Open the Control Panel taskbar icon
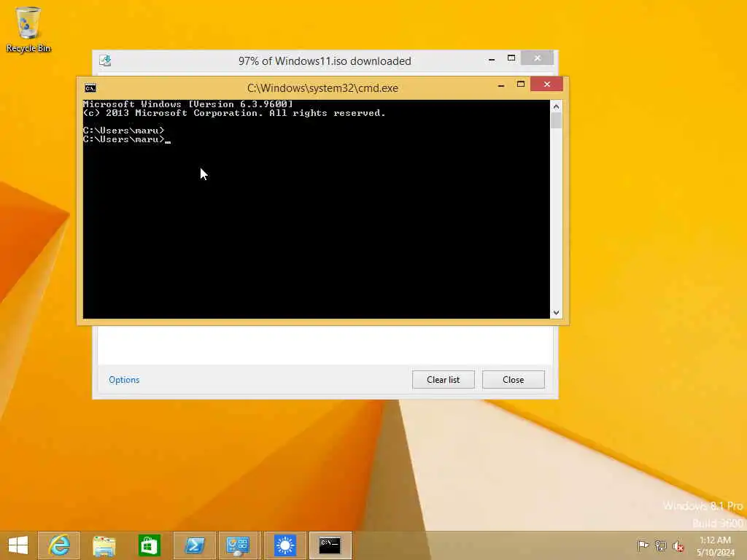Viewport: 747px width, 560px height. pyautogui.click(x=239, y=545)
